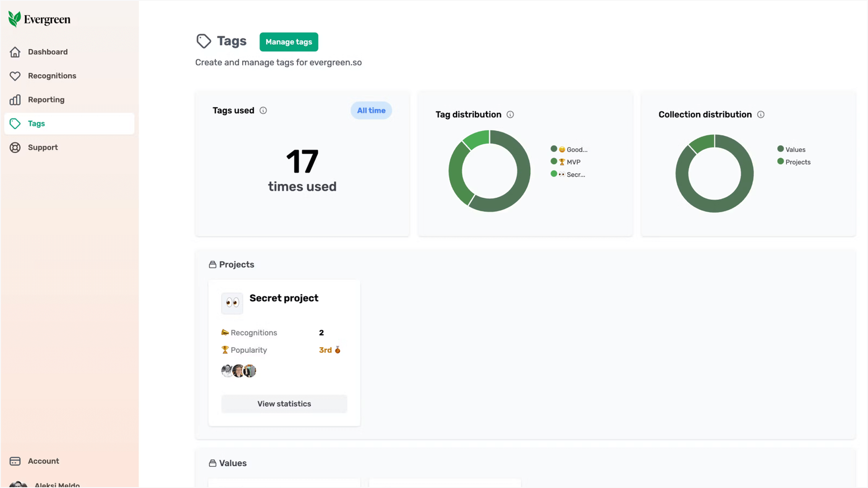Click the middle avatar on Secret project card

(x=238, y=371)
